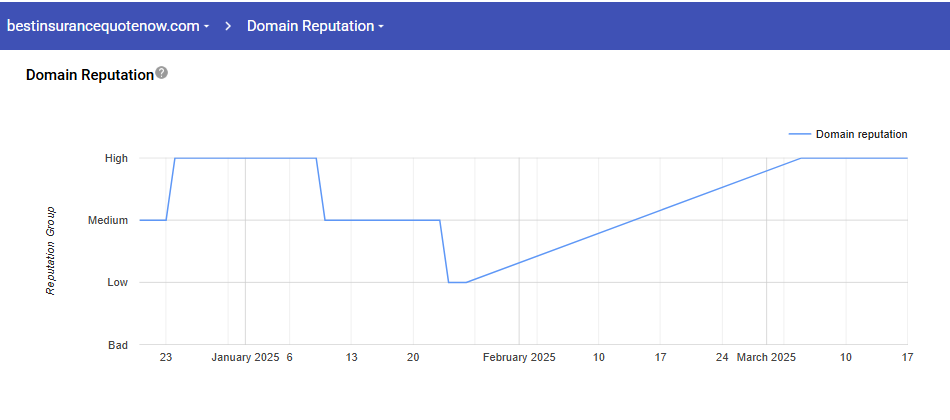Click the Domain Reputation section heading
The image size is (950, 420).
[89, 75]
